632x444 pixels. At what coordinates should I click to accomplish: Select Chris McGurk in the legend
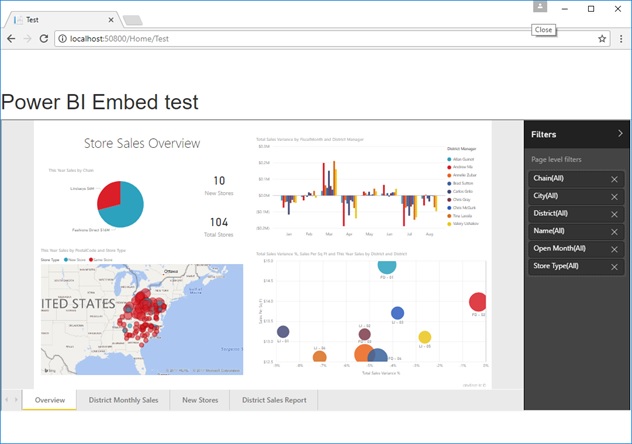[462, 208]
